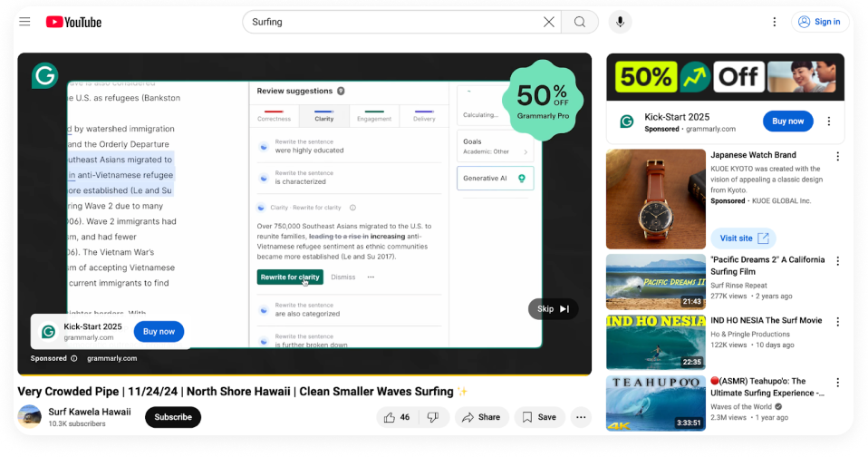This screenshot has width=868, height=457.
Task: Open more actions menu beside Save
Action: [582, 417]
